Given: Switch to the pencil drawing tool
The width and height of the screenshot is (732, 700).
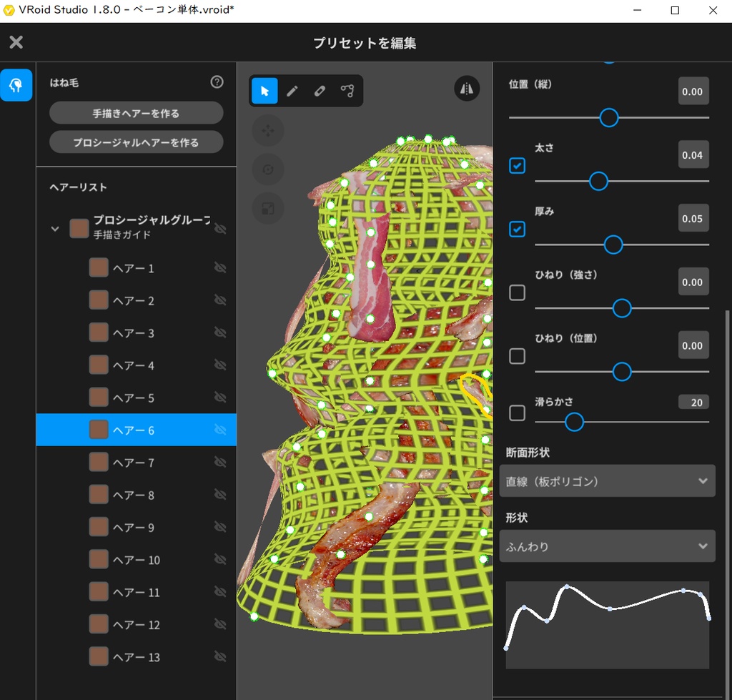Looking at the screenshot, I should pos(292,91).
